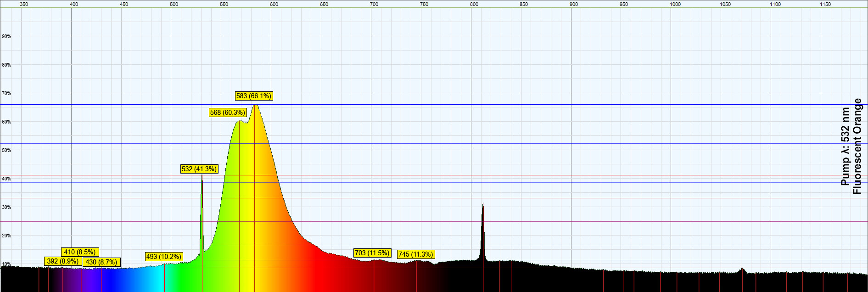Click the 350 wavelength axis label
Image resolution: width=868 pixels, height=292 pixels.
click(x=24, y=4)
